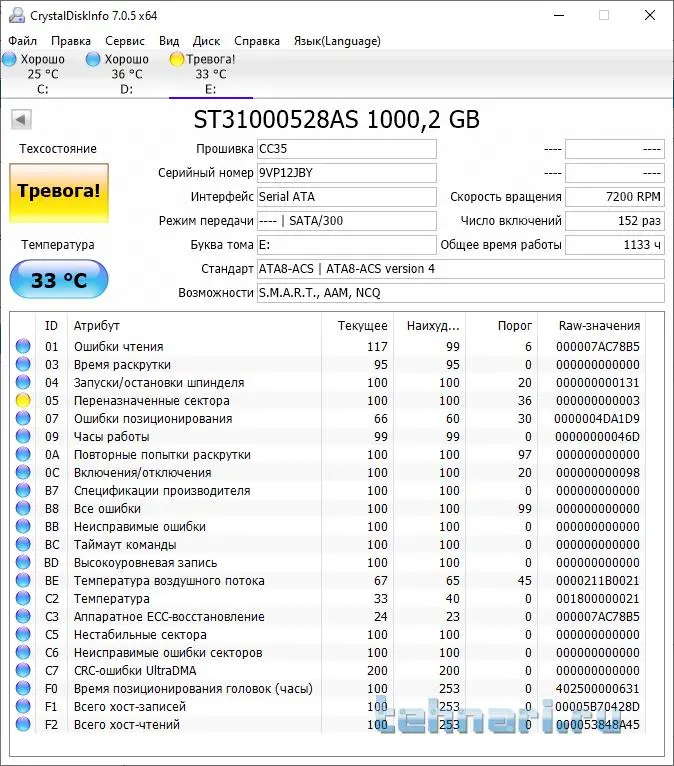
Task: Click the previous disk arrow button
Action: click(x=21, y=119)
